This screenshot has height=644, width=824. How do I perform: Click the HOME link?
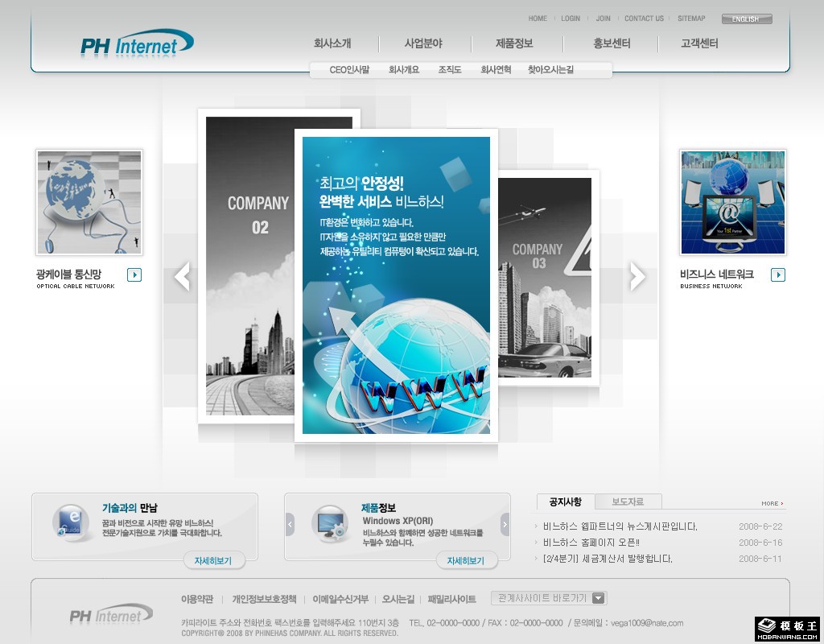538,19
